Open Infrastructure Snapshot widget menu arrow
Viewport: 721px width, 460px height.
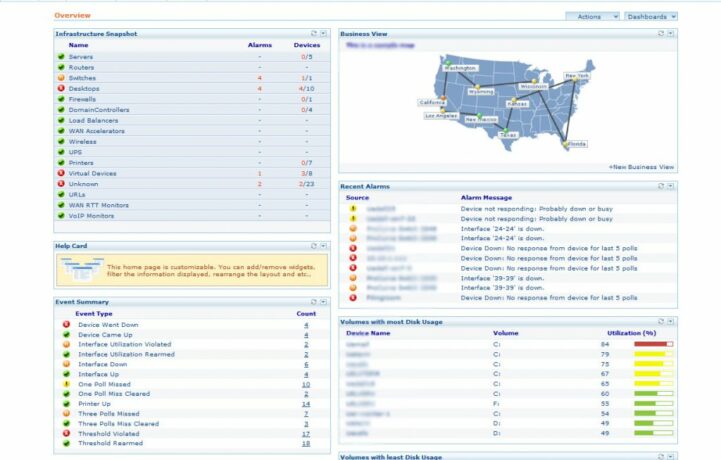pyautogui.click(x=323, y=34)
